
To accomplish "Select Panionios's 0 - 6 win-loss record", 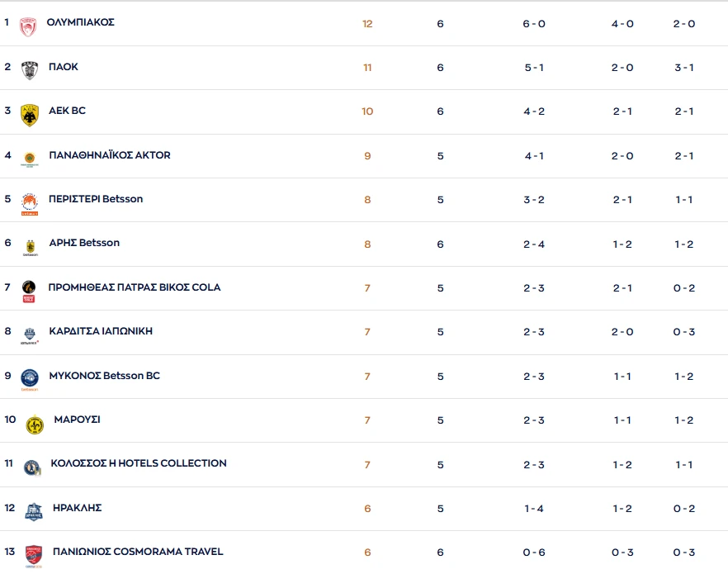I will click(x=534, y=553).
